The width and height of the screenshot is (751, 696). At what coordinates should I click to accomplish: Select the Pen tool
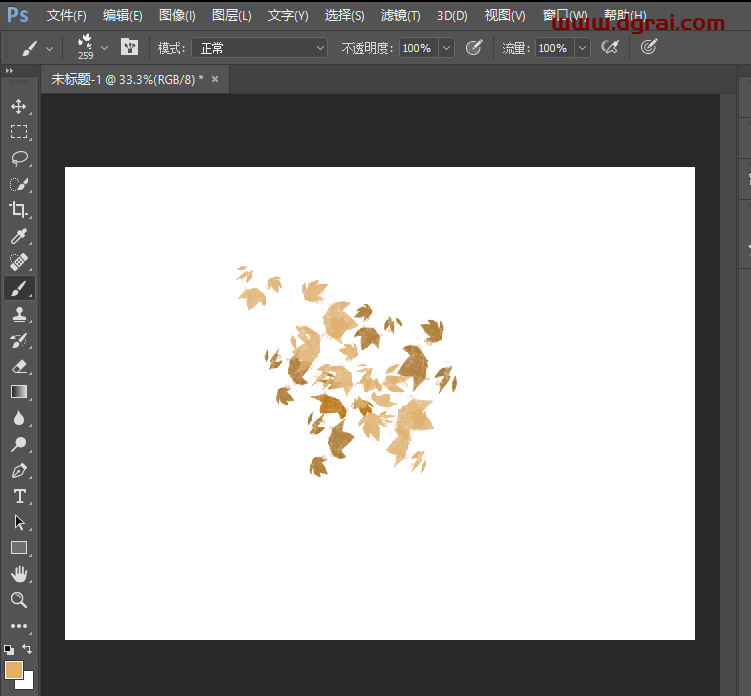tap(19, 470)
